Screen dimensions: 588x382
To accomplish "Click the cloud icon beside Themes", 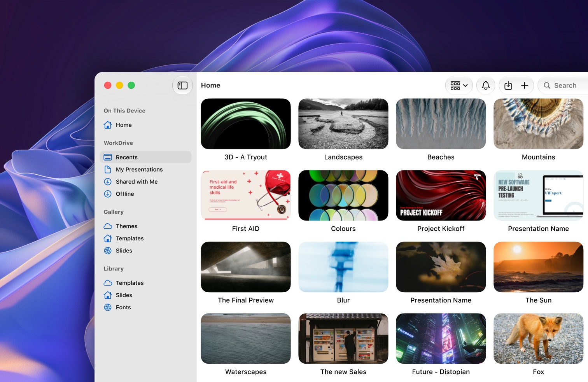I will (108, 226).
